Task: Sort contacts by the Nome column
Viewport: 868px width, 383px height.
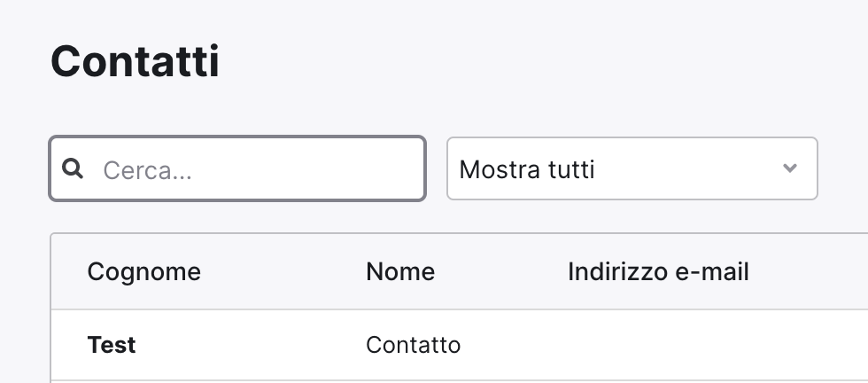Action: point(400,272)
